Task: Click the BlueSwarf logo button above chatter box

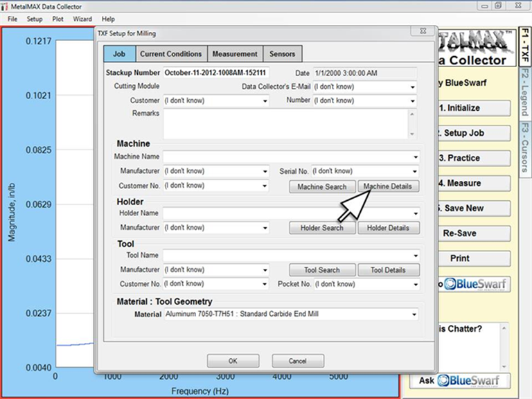Action: [x=474, y=284]
